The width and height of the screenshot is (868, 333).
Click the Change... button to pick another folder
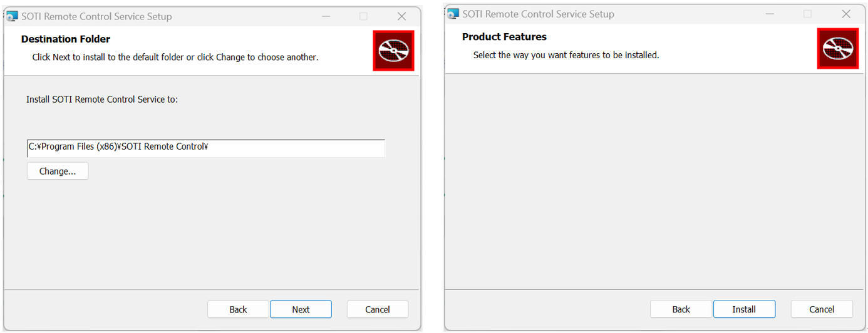[58, 171]
